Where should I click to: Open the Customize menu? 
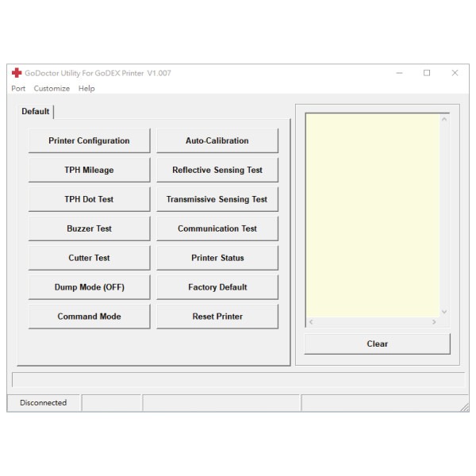click(52, 89)
